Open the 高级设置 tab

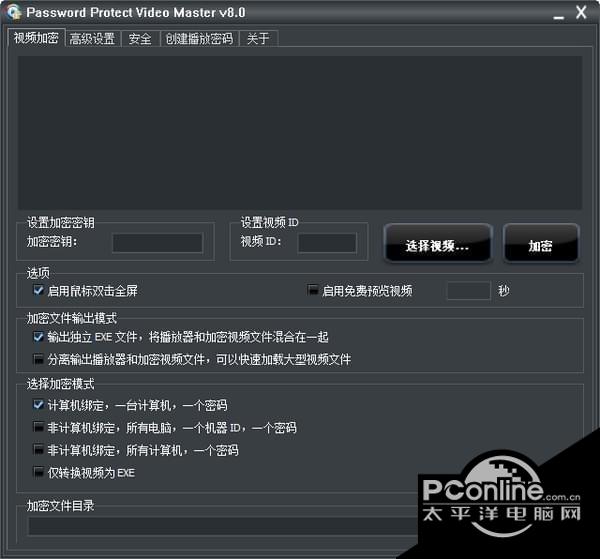click(x=93, y=39)
